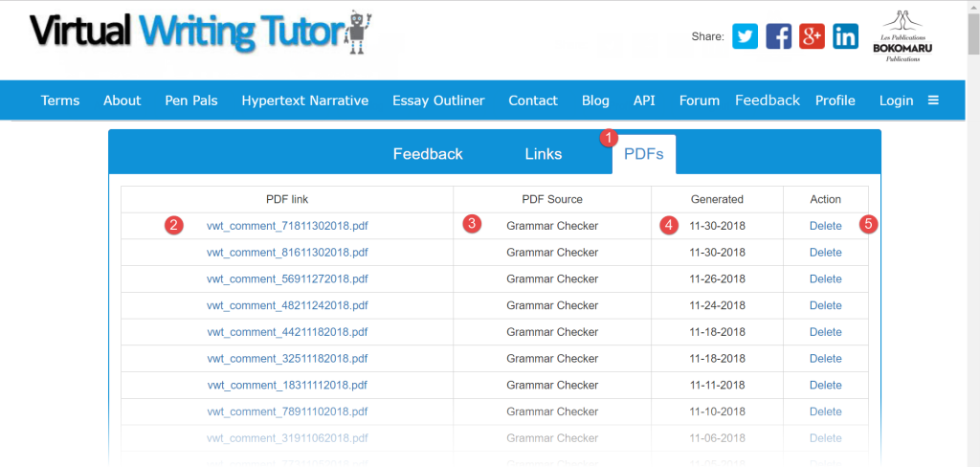This screenshot has width=980, height=467.
Task: Open the Terms page
Action: point(60,100)
